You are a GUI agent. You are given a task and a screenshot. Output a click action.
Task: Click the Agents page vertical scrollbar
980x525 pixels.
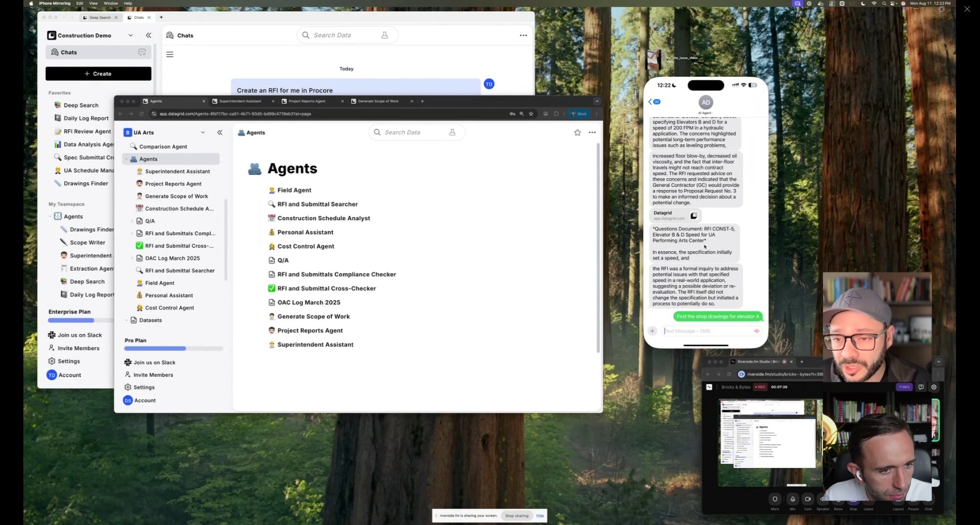[599, 248]
